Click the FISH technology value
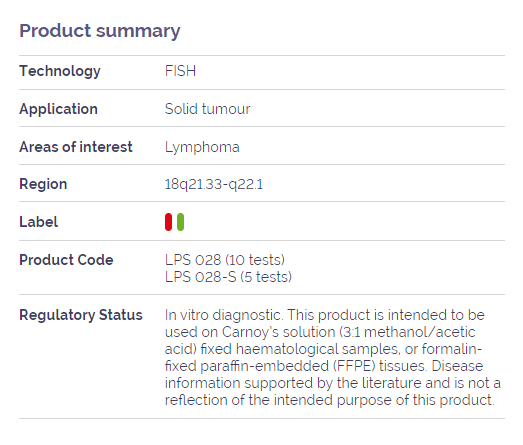 180,71
